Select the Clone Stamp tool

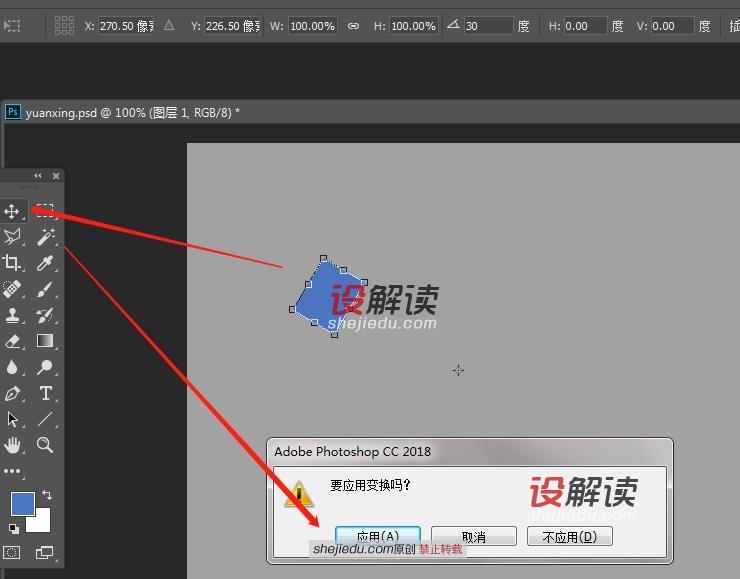[x=12, y=315]
